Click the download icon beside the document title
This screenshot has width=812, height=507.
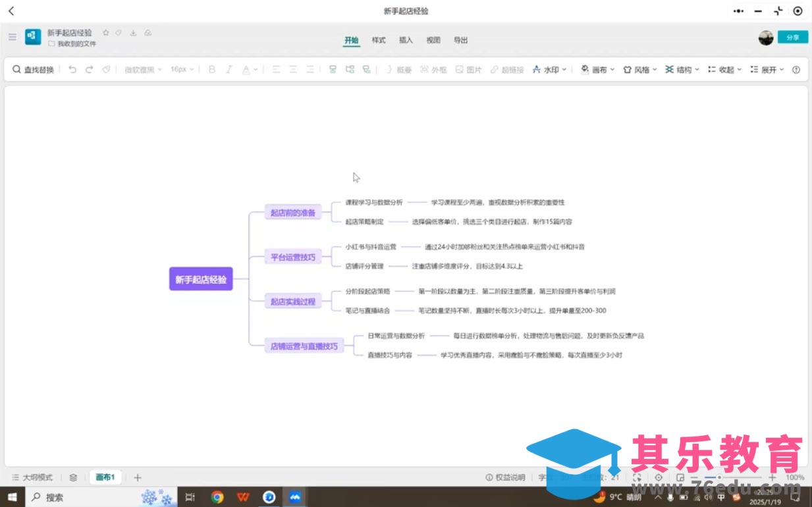click(x=133, y=33)
